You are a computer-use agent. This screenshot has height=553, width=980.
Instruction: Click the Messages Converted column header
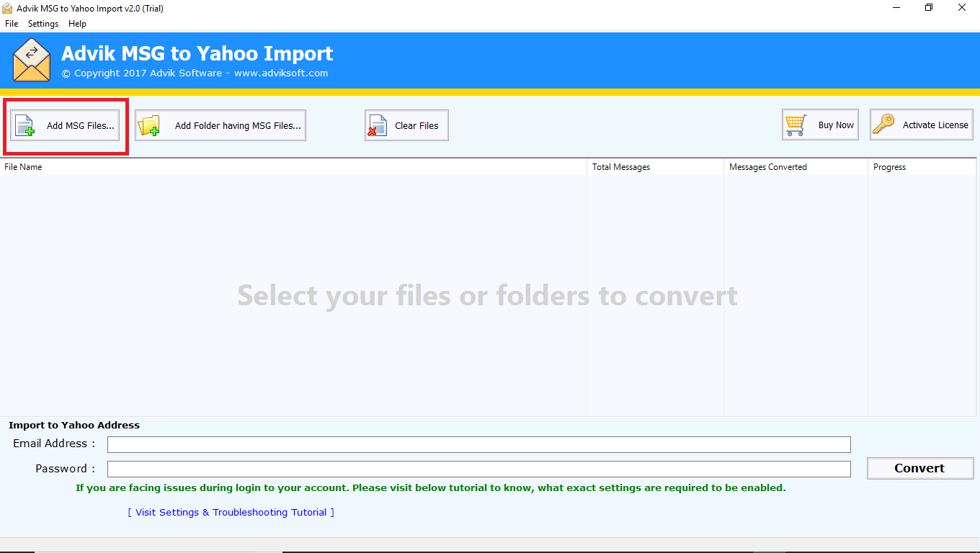pyautogui.click(x=796, y=167)
